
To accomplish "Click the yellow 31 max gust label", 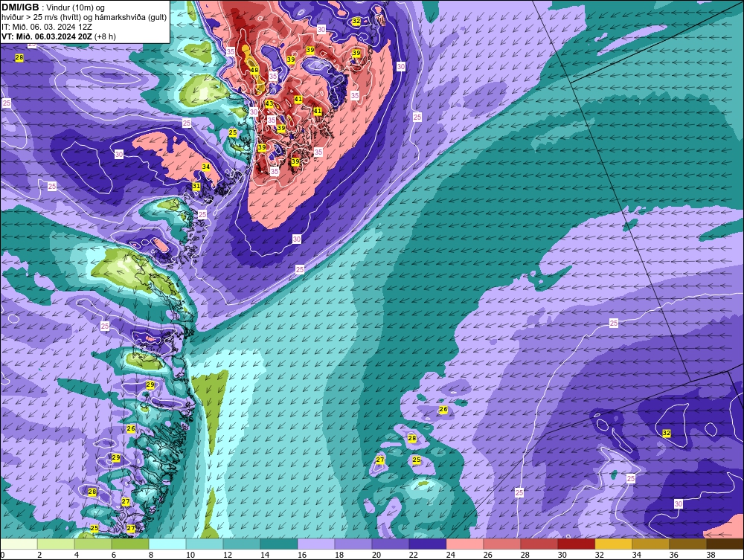I will pyautogui.click(x=196, y=187).
